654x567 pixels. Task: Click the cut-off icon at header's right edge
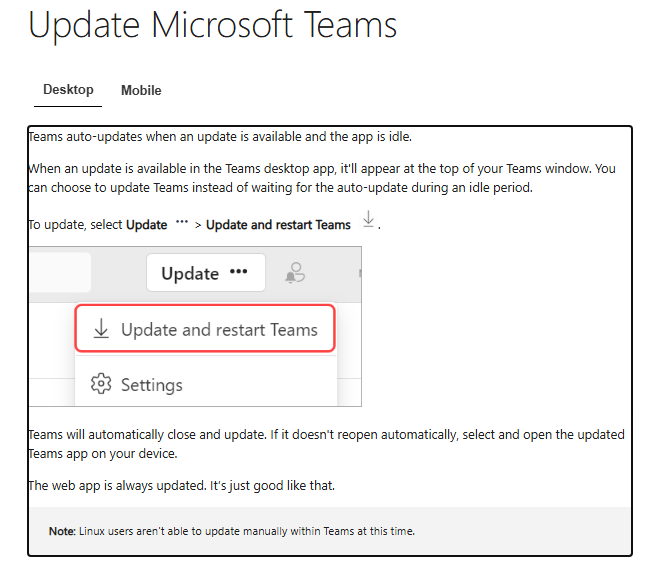tap(360, 273)
